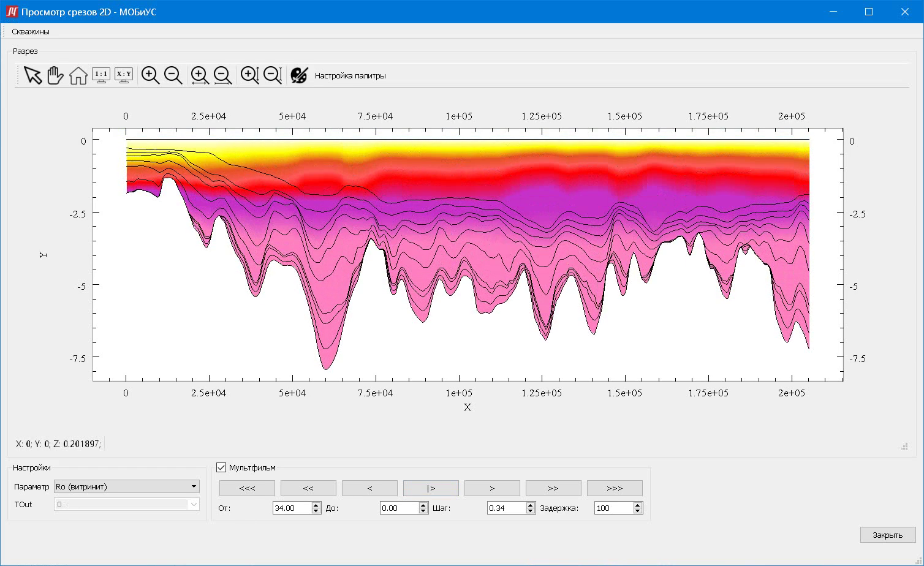
Task: Reset view with the home icon
Action: click(78, 75)
